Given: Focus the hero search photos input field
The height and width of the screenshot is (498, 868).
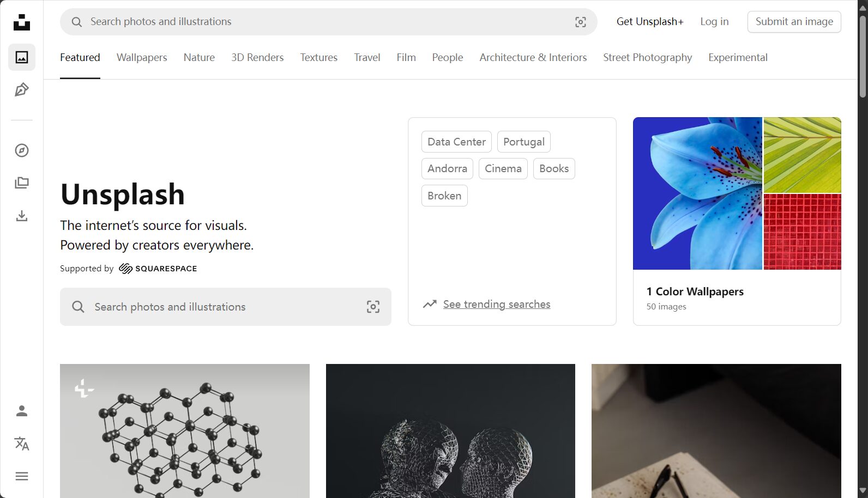Looking at the screenshot, I should 226,307.
